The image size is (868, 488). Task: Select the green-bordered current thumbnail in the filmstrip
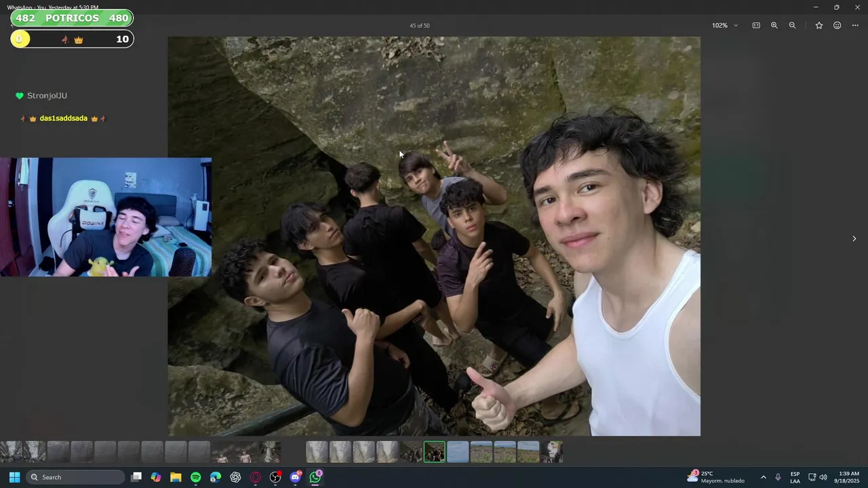pyautogui.click(x=435, y=452)
